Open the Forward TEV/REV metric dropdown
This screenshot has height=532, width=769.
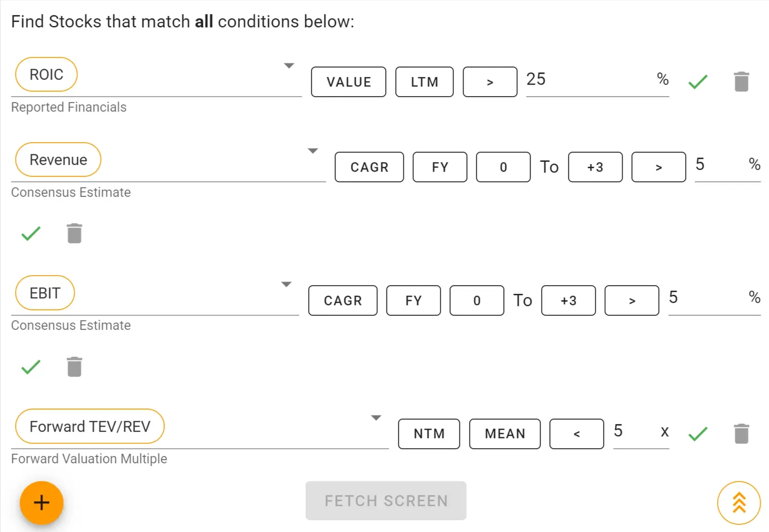(x=376, y=418)
